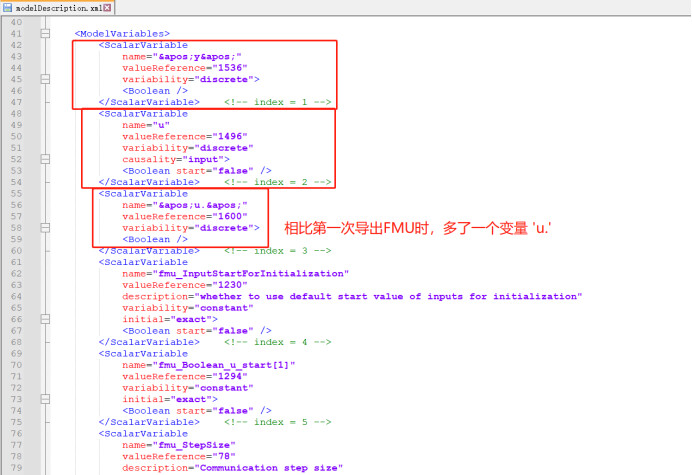
Task: Click the comment "index = 1"
Action: [278, 102]
